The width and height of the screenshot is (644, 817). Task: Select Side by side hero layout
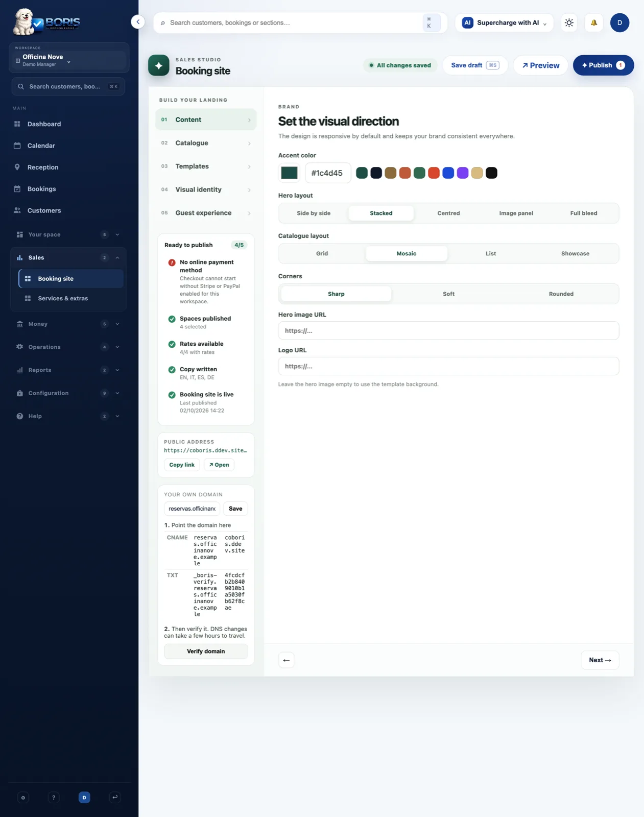(x=314, y=213)
